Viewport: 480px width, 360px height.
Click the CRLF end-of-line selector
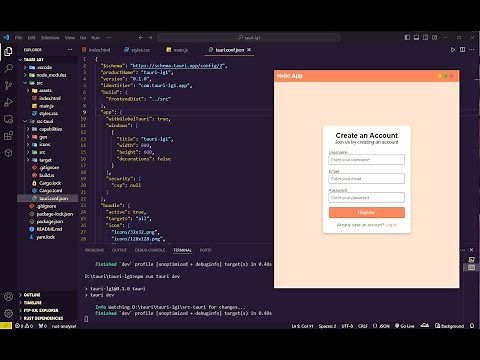(363, 326)
